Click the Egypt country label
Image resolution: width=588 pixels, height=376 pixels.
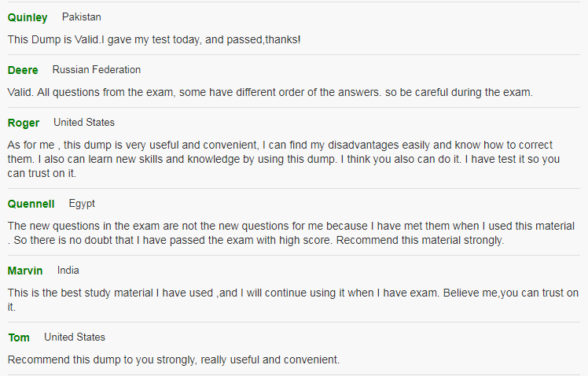82,204
